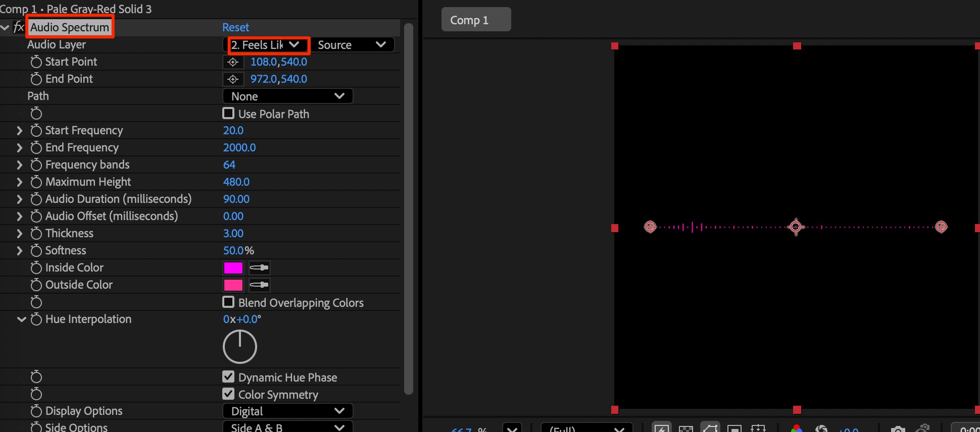Click the End Point crosshair picker

232,79
